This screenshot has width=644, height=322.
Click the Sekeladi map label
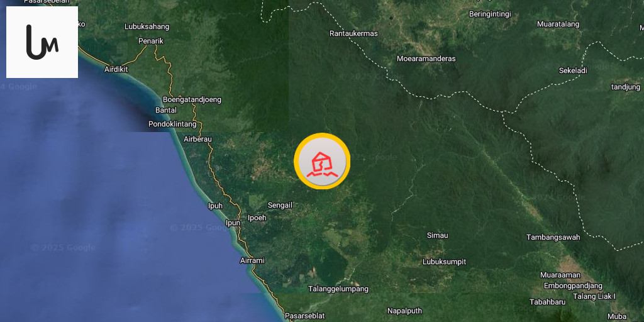click(573, 70)
